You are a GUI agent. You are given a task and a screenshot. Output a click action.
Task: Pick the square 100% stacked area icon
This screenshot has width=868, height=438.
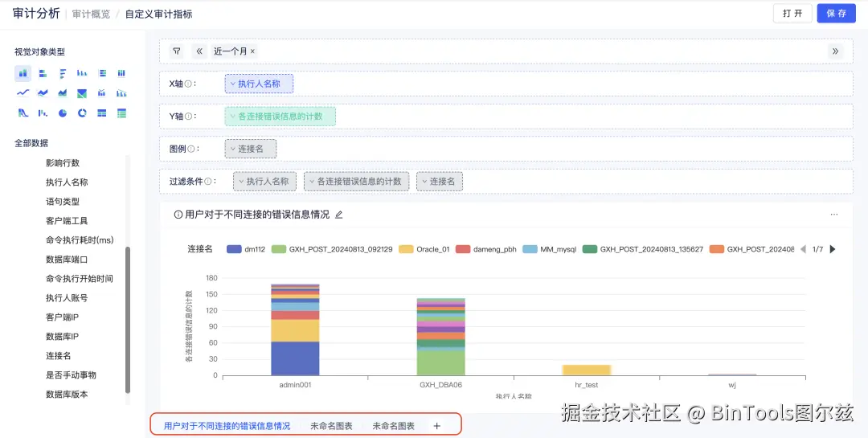(x=82, y=93)
